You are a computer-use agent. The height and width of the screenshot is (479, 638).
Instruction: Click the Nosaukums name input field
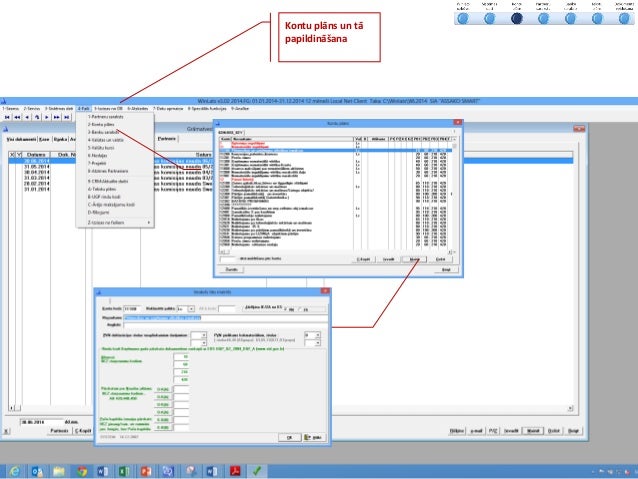(x=225, y=317)
